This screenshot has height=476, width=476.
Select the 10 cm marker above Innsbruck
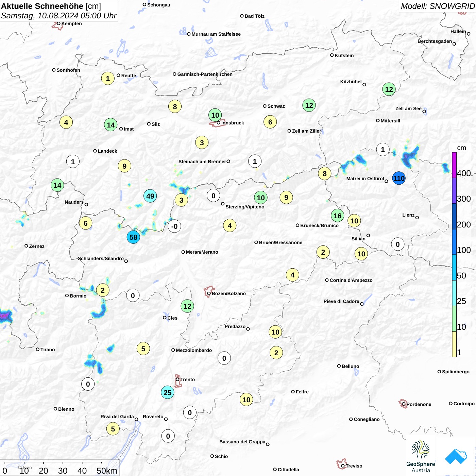click(x=215, y=115)
